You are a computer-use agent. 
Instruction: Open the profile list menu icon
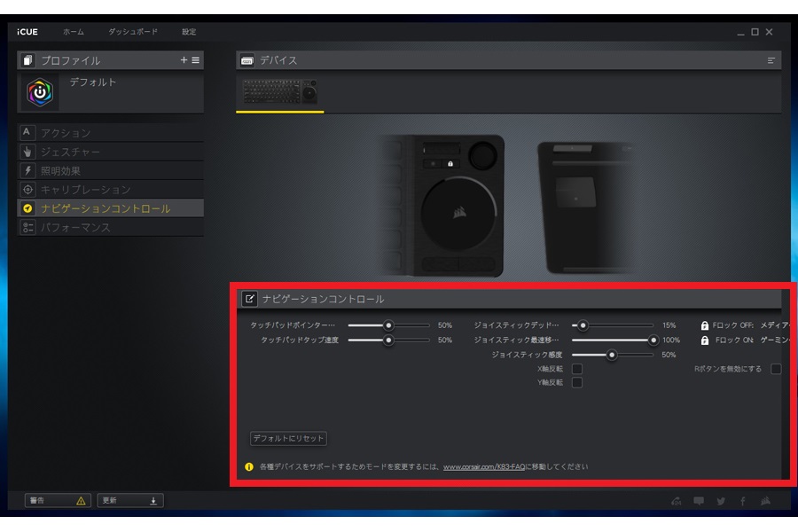point(195,60)
